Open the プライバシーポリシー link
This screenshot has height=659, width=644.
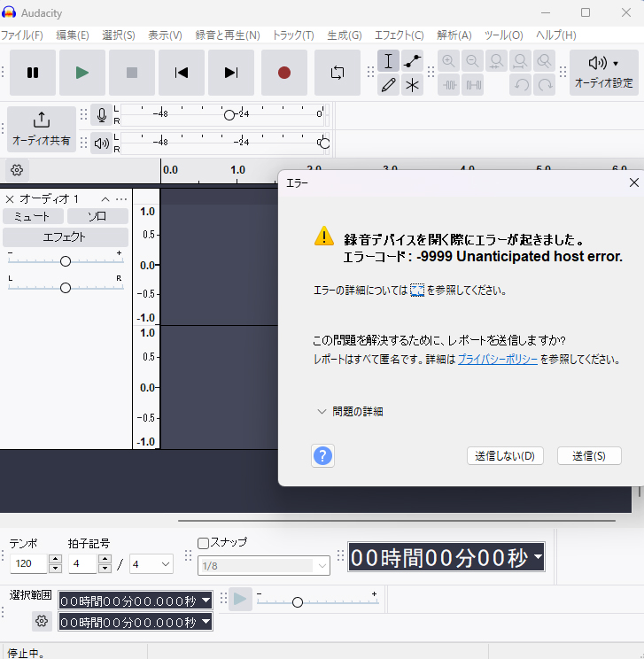(497, 360)
